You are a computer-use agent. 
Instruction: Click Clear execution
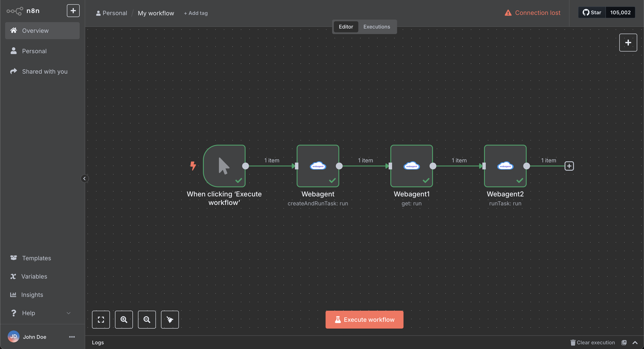coord(593,342)
